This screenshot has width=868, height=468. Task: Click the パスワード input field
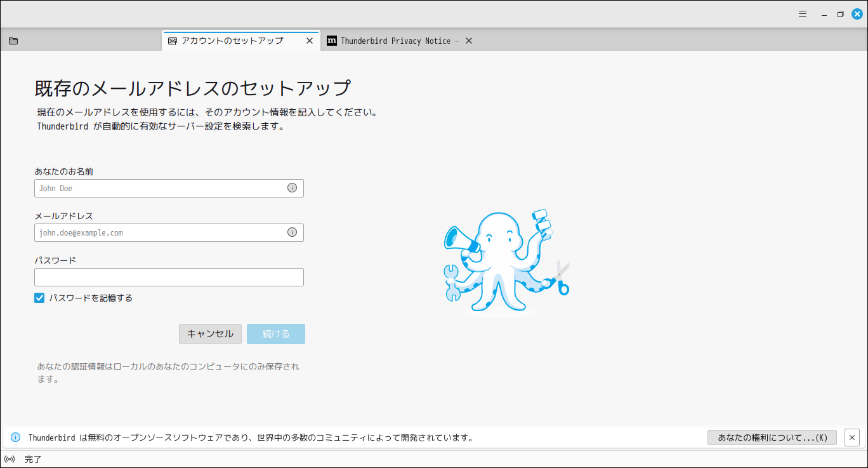169,277
